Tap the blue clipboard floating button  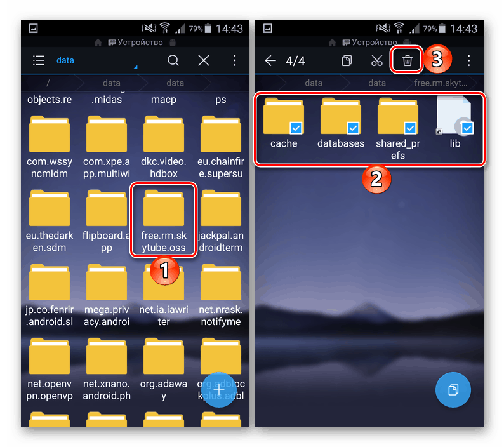(453, 390)
